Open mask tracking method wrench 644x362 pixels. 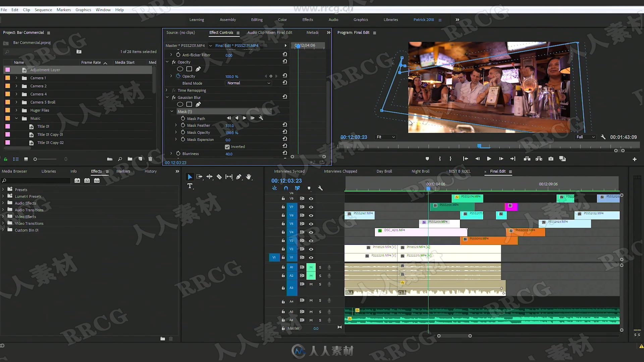pyautogui.click(x=261, y=118)
